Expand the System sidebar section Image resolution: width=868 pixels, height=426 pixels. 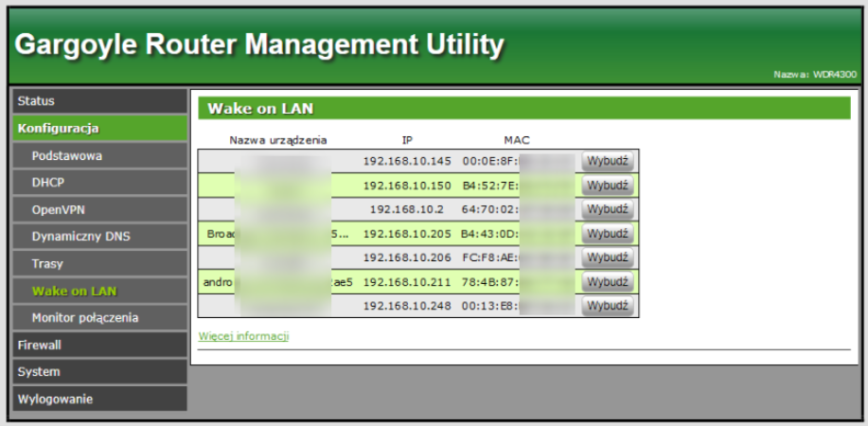pos(97,372)
